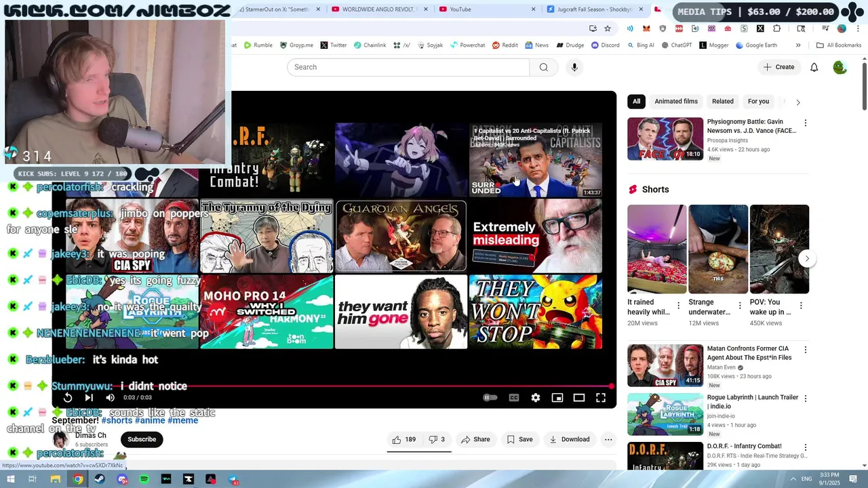868x488 pixels.
Task: Show more Shorts with the right arrow
Action: (806, 258)
